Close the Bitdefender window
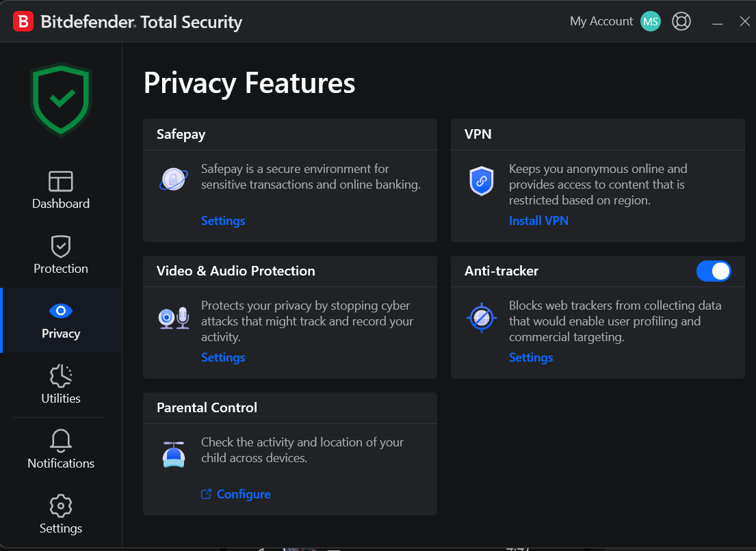 coord(745,22)
